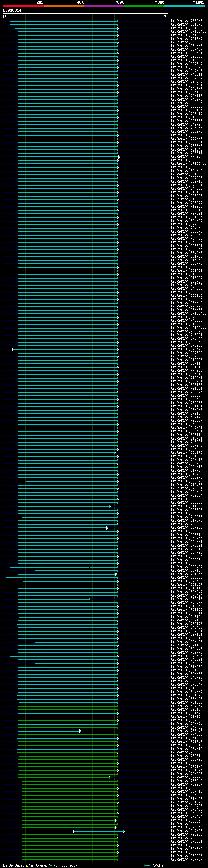Select UniRef100_C1IXQ3 label
This screenshot has height=868, width=208.
(x=187, y=506)
